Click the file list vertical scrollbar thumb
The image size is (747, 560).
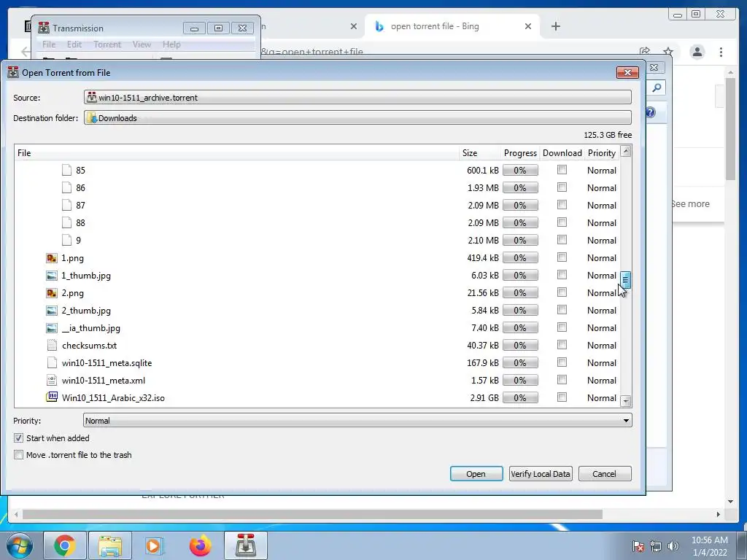pos(625,280)
